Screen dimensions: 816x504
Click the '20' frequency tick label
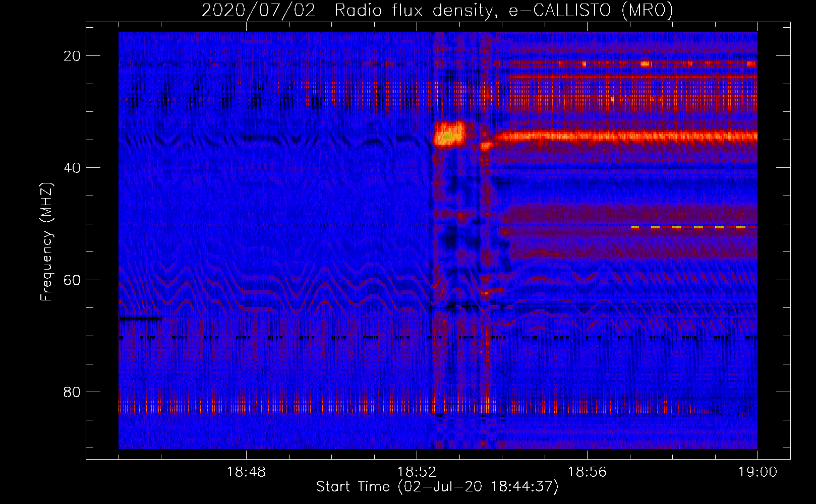(x=73, y=56)
